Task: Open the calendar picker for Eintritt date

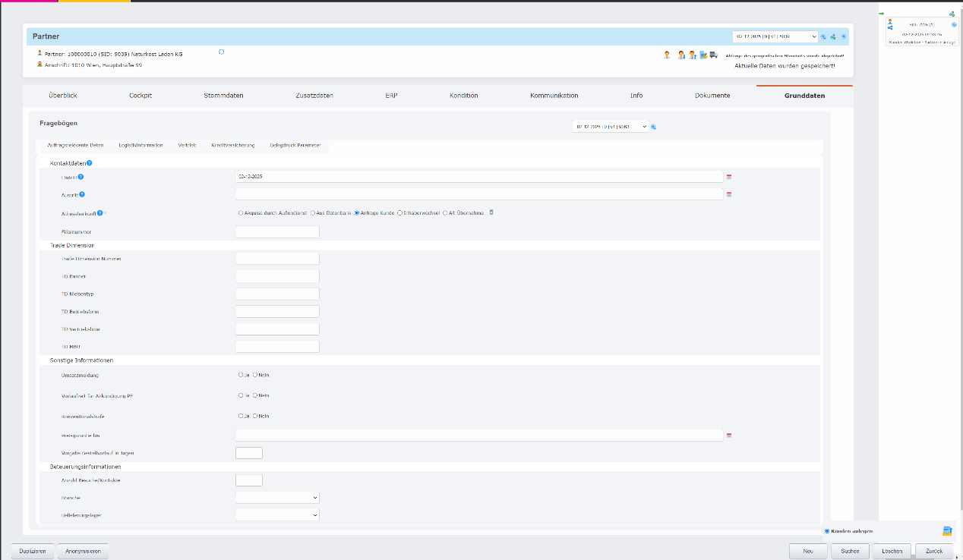Action: tap(729, 176)
